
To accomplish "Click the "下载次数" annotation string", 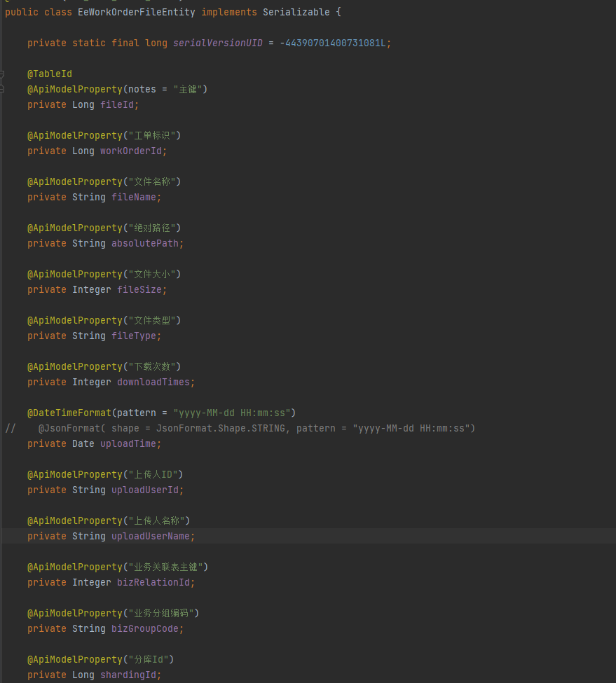I will (152, 367).
